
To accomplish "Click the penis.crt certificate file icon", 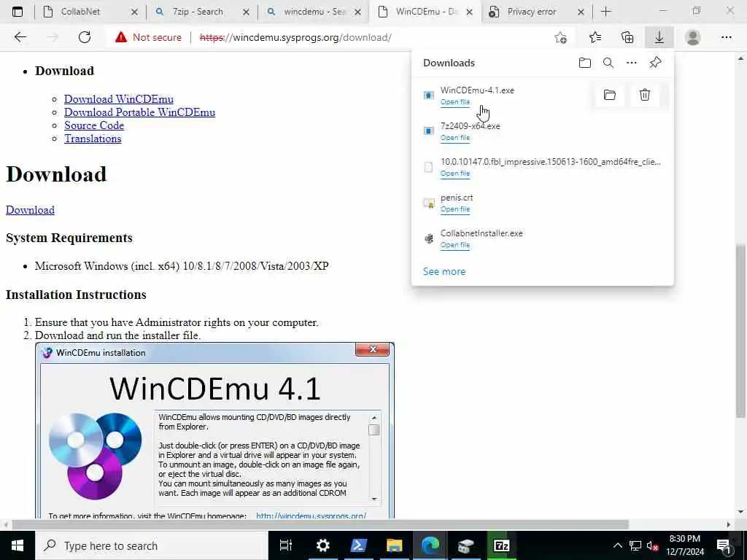I will coord(429,203).
